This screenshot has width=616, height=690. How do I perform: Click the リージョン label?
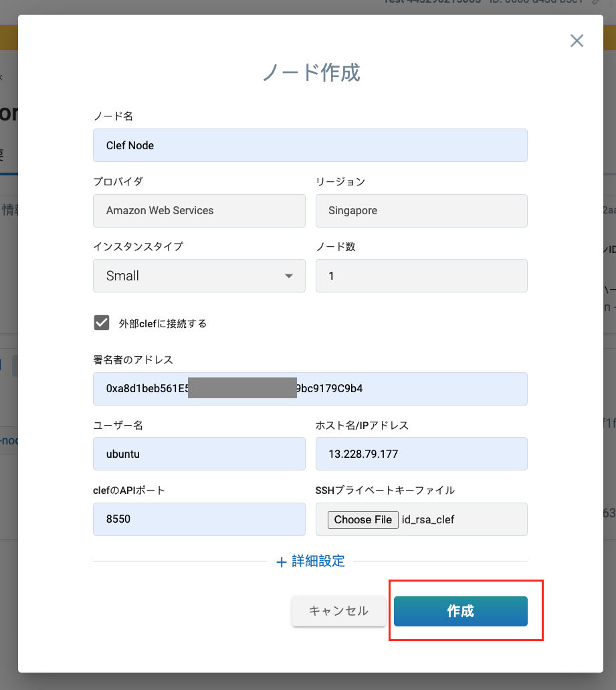tap(340, 181)
